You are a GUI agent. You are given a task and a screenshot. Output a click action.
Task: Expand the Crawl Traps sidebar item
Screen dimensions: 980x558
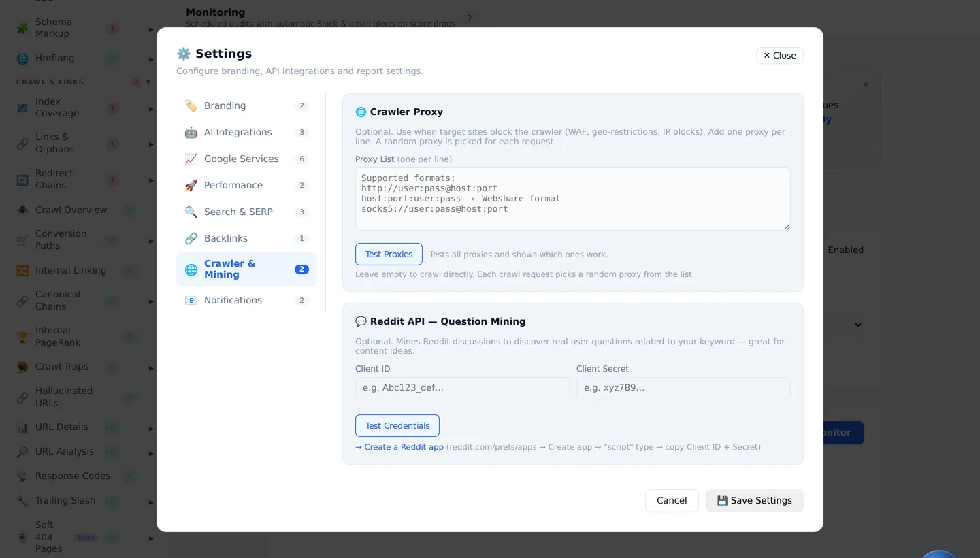click(x=151, y=367)
